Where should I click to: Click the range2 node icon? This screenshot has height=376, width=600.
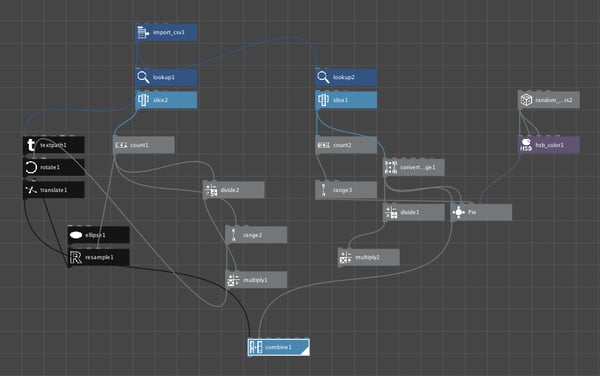233,235
